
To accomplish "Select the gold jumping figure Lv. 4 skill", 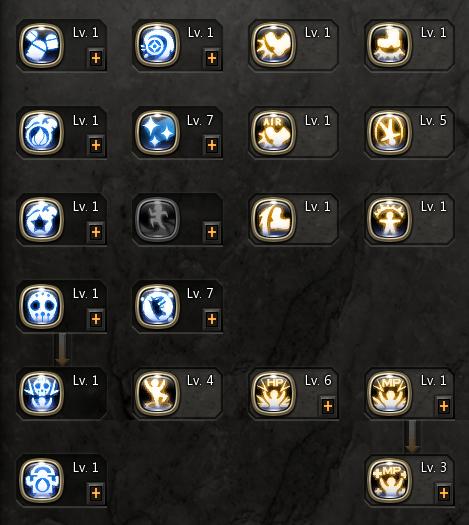I will pos(157,393).
